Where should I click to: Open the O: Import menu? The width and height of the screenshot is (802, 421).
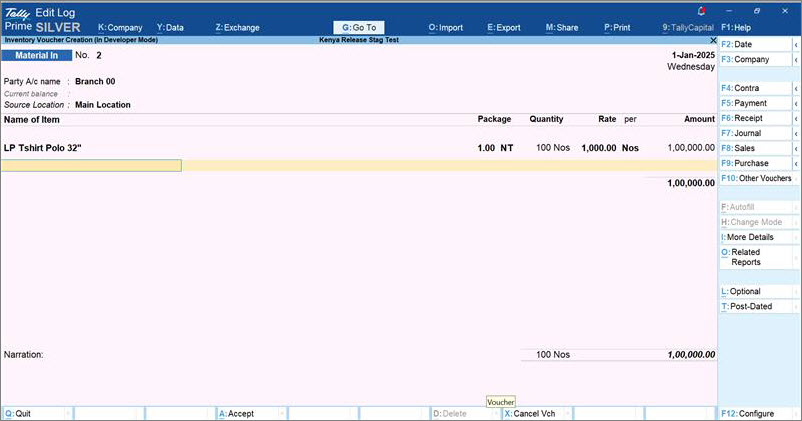(445, 28)
